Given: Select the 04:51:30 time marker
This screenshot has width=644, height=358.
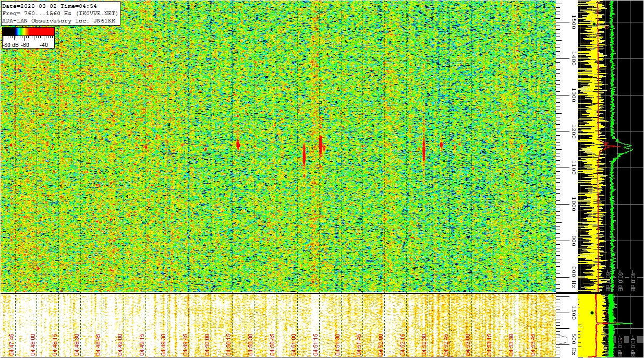Looking at the screenshot, I should point(338,344).
